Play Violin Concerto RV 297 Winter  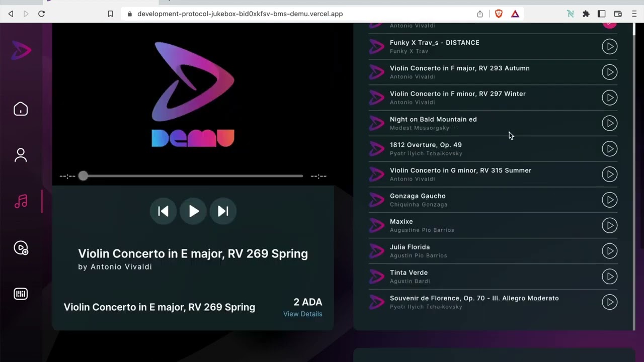pyautogui.click(x=609, y=98)
